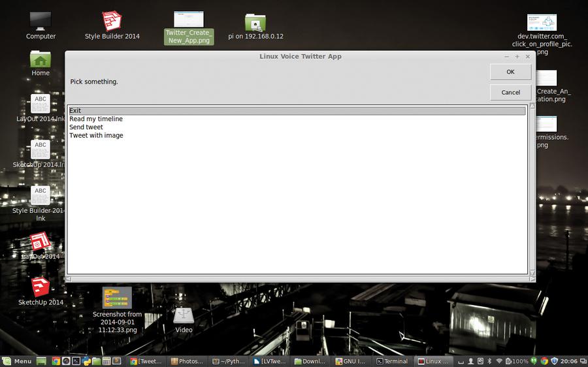Launch SketchUp 2014 red desktop shortcut
The image size is (588, 367).
tap(40, 292)
